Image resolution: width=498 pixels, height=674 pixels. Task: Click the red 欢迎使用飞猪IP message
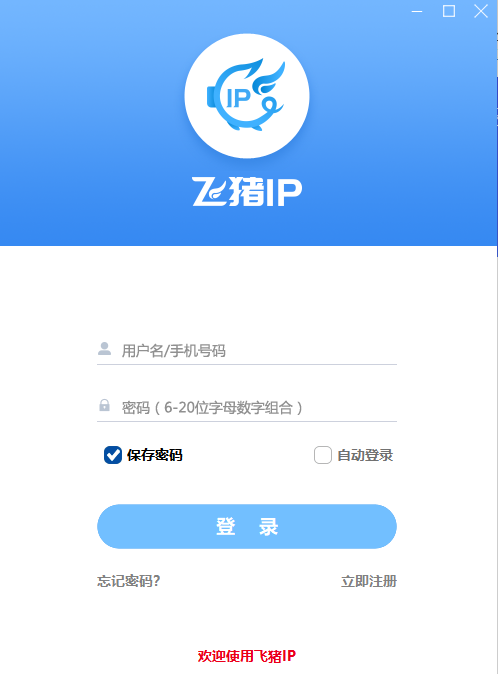pos(247,656)
